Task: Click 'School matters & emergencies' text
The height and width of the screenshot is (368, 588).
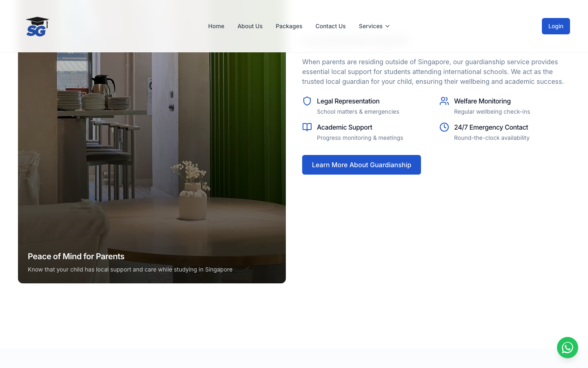Action: click(358, 112)
